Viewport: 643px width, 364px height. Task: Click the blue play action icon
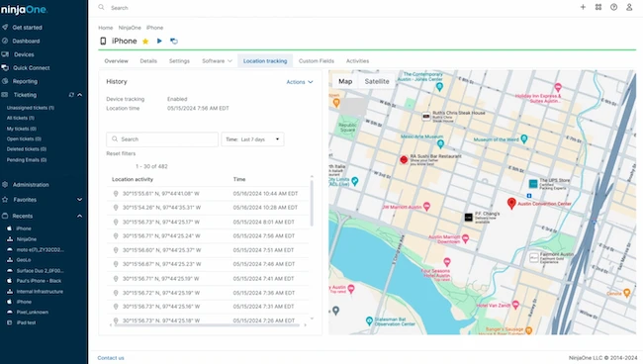[159, 41]
